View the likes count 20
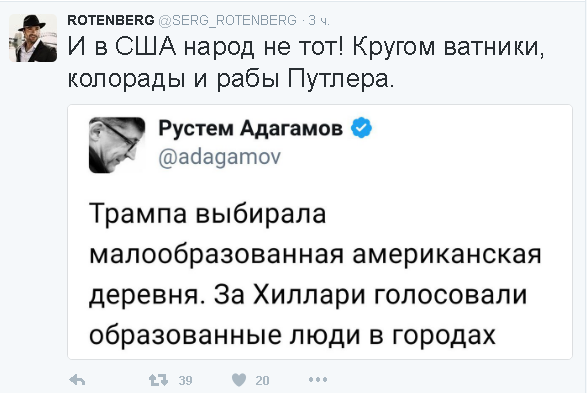587x393 pixels. (x=262, y=380)
